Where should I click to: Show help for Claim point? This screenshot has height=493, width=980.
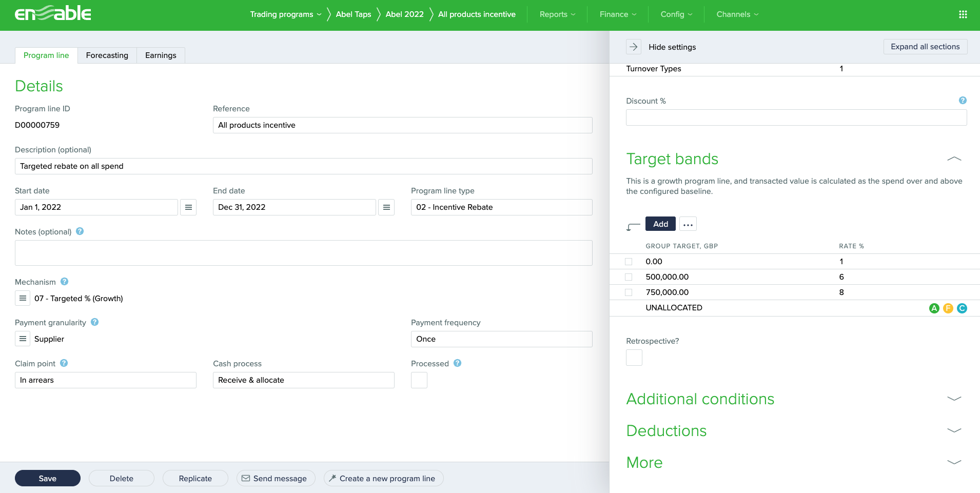pos(64,363)
